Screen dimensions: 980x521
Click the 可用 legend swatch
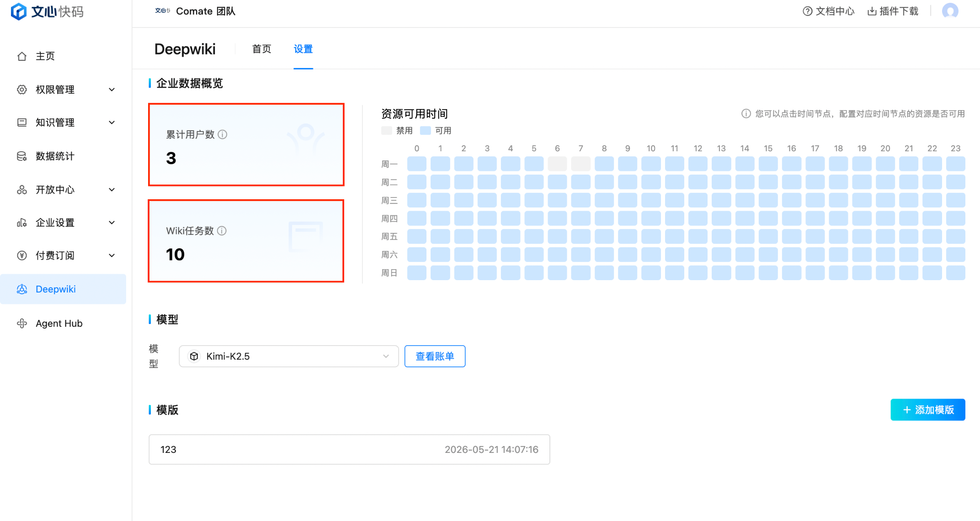(x=426, y=131)
